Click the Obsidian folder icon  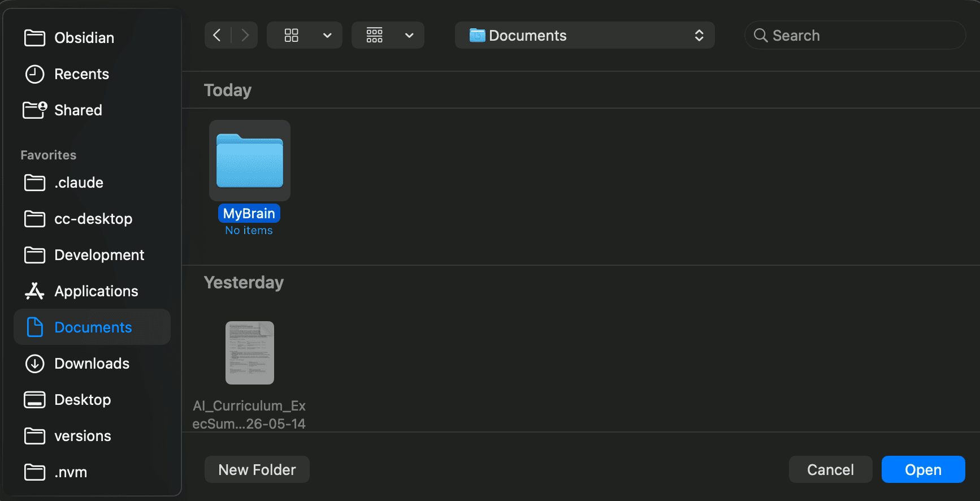[35, 38]
